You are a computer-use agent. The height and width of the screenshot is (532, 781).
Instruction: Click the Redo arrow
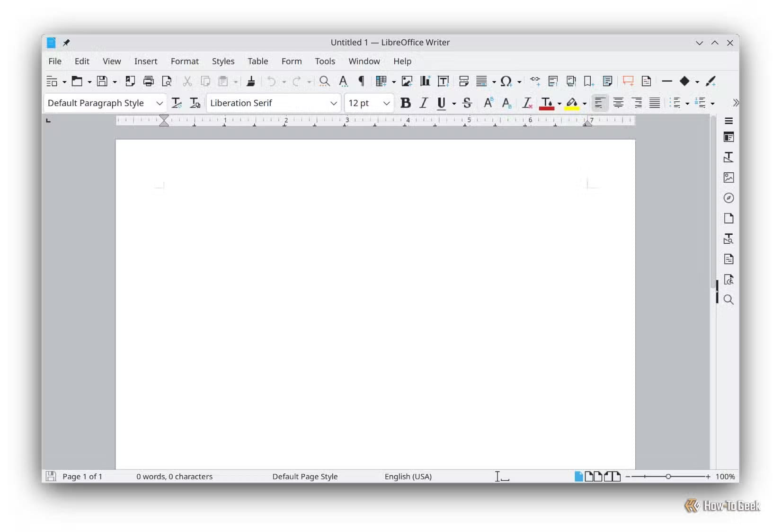(x=297, y=81)
